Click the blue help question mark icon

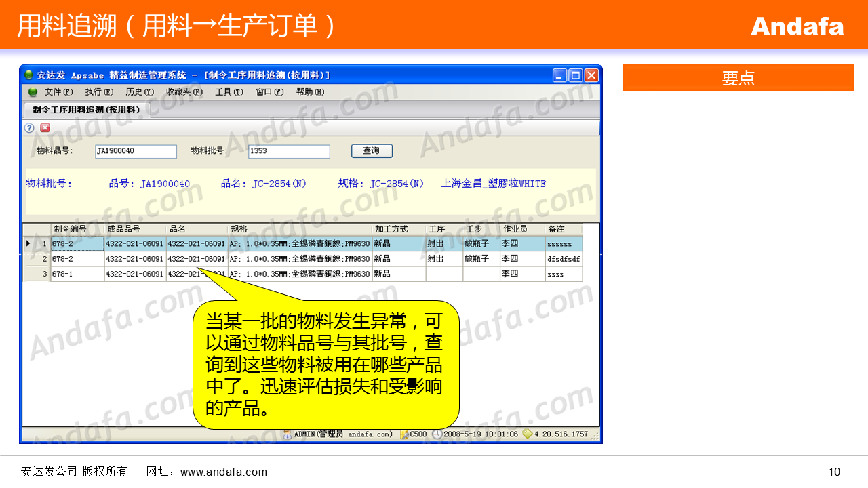tap(29, 127)
